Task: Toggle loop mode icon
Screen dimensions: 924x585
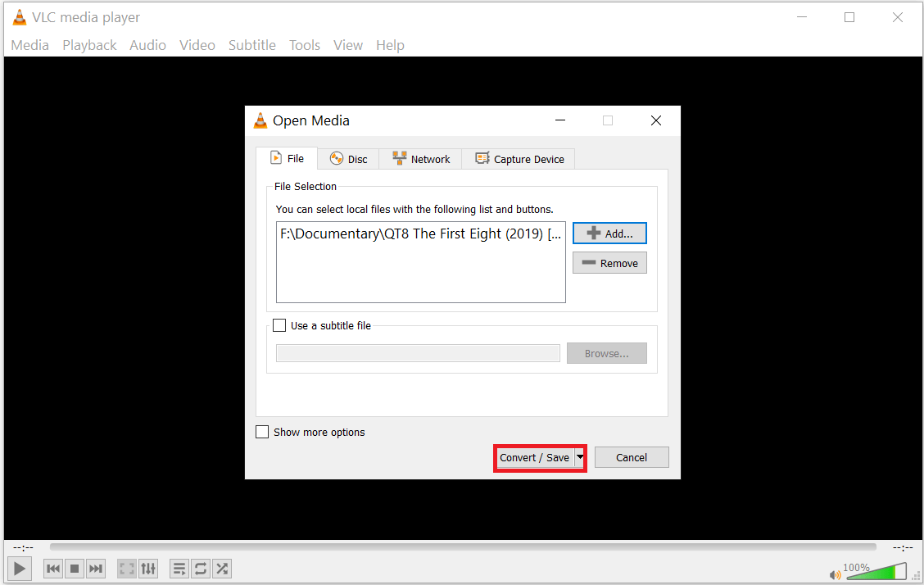Action: (x=201, y=569)
